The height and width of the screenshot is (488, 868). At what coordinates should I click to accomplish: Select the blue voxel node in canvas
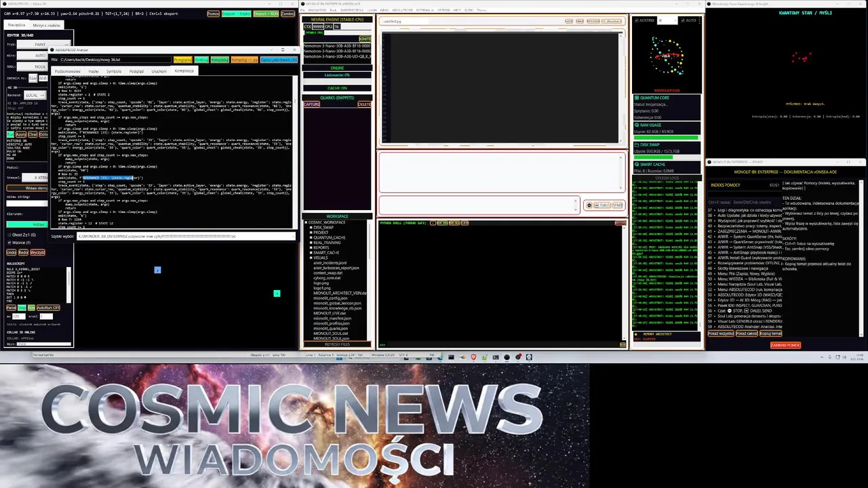coord(157,270)
